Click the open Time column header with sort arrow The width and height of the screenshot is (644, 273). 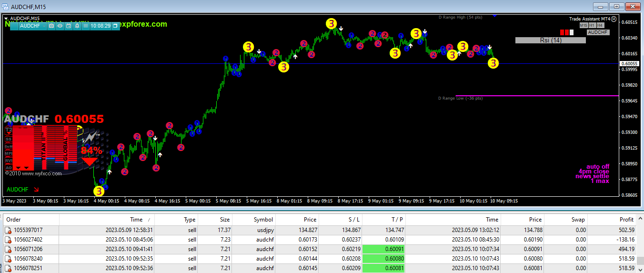[x=136, y=220]
